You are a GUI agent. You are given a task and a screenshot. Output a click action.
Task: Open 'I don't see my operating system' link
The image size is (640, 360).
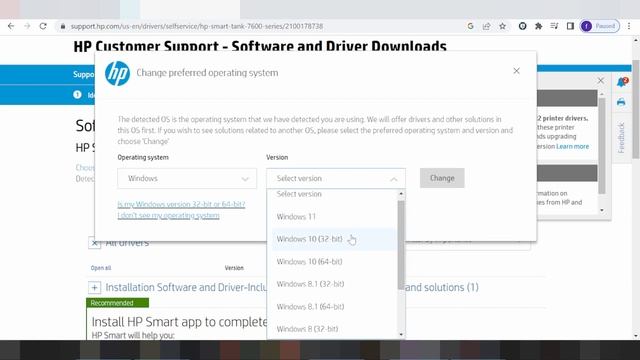click(x=168, y=216)
